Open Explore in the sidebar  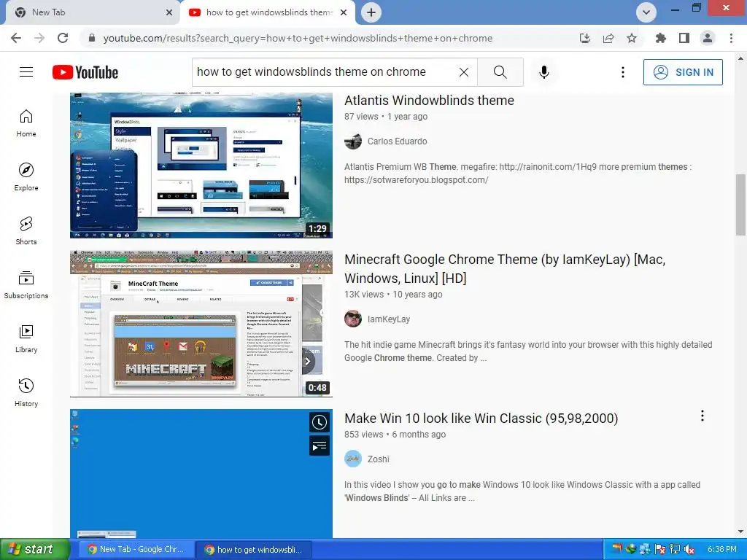pyautogui.click(x=26, y=177)
